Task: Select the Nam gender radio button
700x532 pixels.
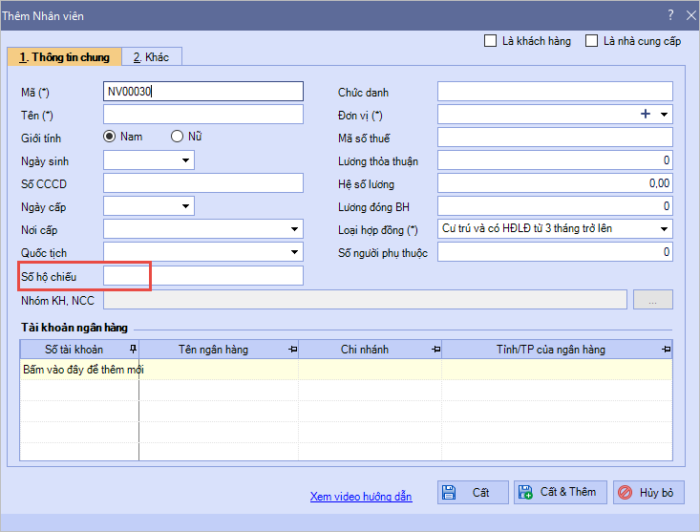Action: (x=110, y=137)
